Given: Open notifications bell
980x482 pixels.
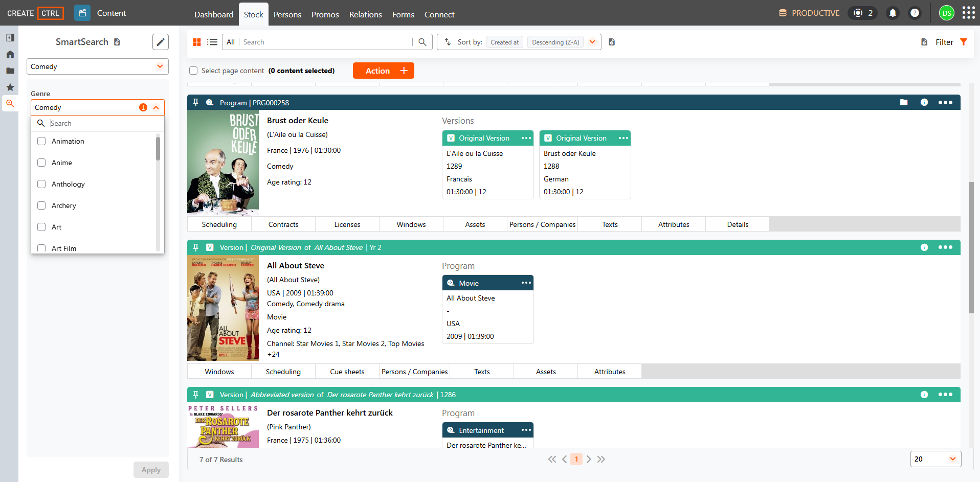Looking at the screenshot, I should coord(893,13).
